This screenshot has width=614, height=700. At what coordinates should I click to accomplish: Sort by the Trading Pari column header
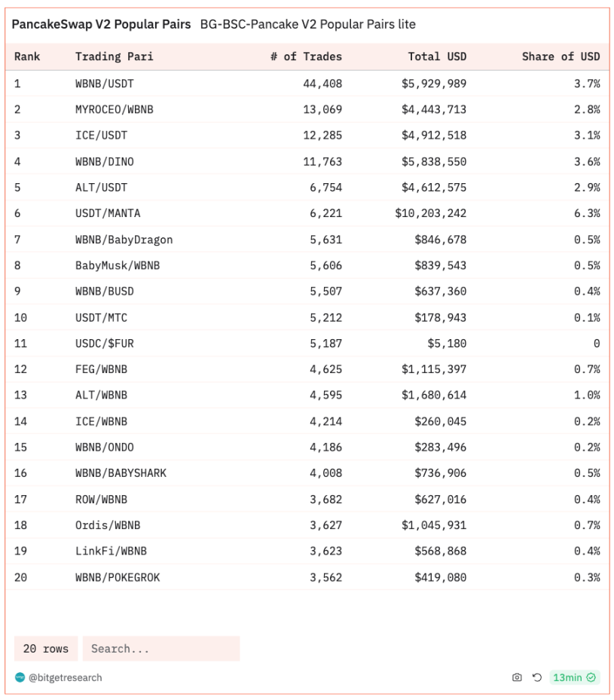109,57
